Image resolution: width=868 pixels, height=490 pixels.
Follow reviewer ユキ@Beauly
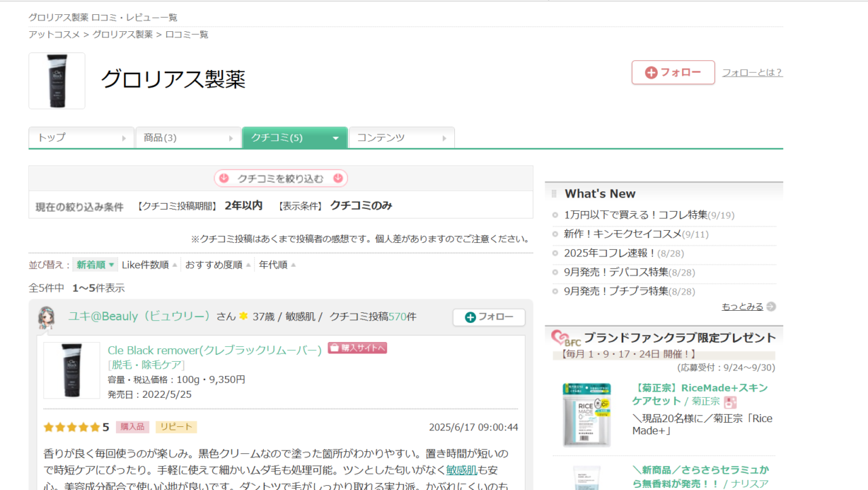pyautogui.click(x=488, y=317)
